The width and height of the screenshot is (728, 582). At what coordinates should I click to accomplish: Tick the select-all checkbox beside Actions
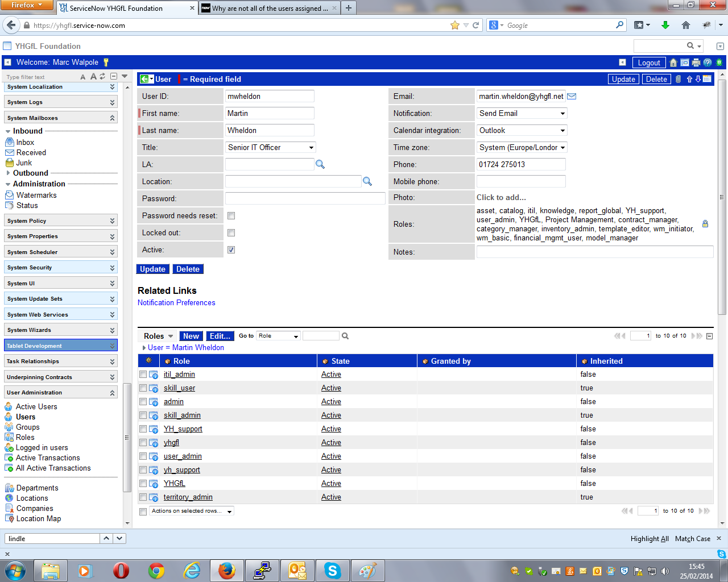[x=143, y=512]
